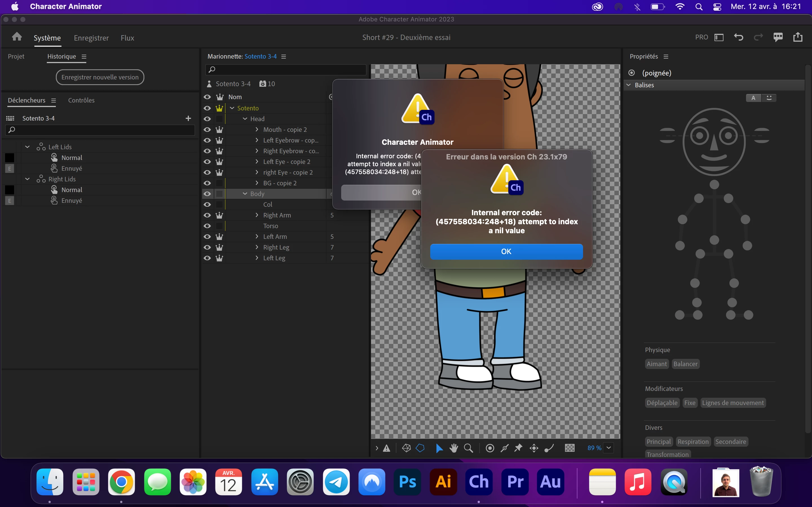Click Enregistrer nouvelle version button

(x=100, y=77)
